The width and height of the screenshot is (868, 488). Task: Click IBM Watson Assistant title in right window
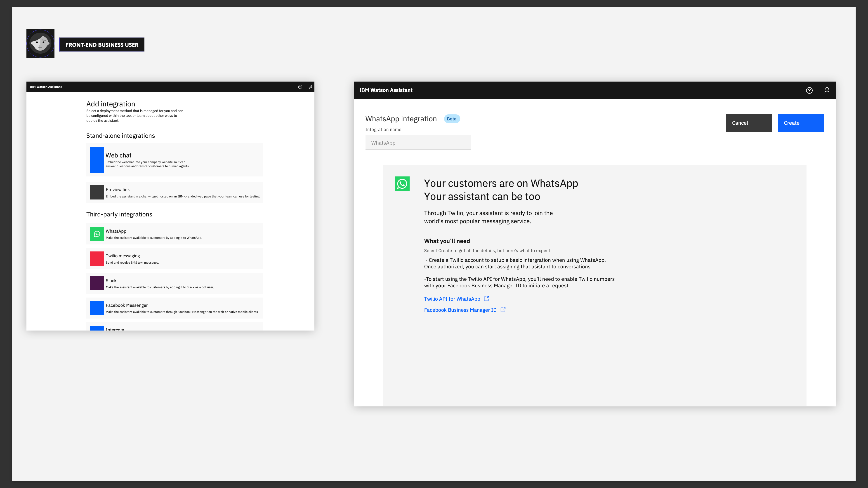386,90
